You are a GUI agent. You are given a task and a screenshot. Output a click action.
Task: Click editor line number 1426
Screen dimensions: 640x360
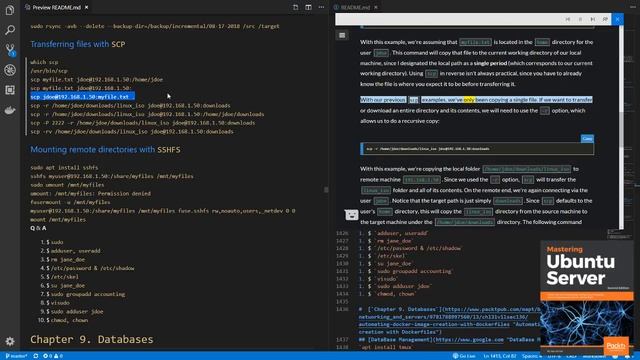tap(342, 233)
